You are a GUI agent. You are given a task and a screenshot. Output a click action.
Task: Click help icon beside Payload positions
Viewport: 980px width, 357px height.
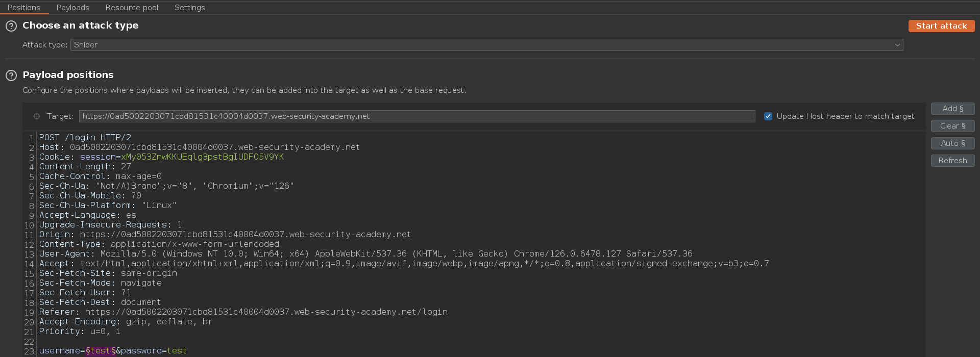point(11,75)
